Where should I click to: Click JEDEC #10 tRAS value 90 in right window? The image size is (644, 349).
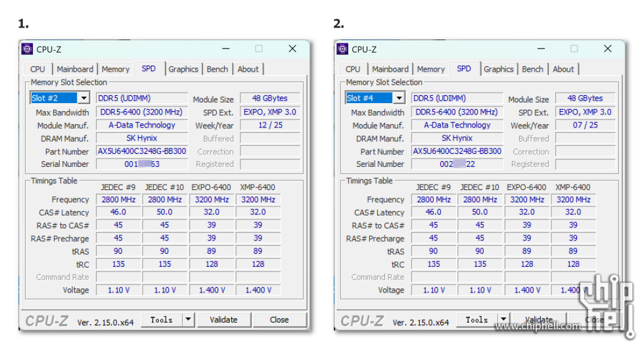(480, 251)
